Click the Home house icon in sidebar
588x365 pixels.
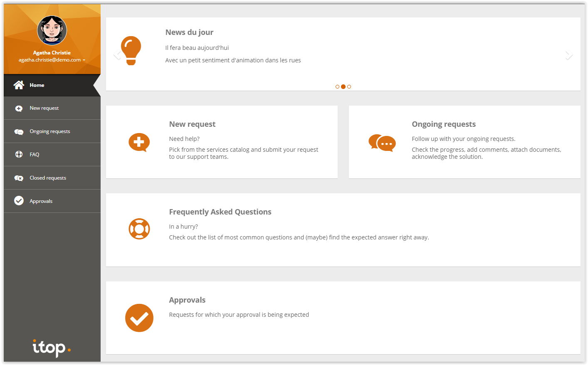click(x=19, y=85)
